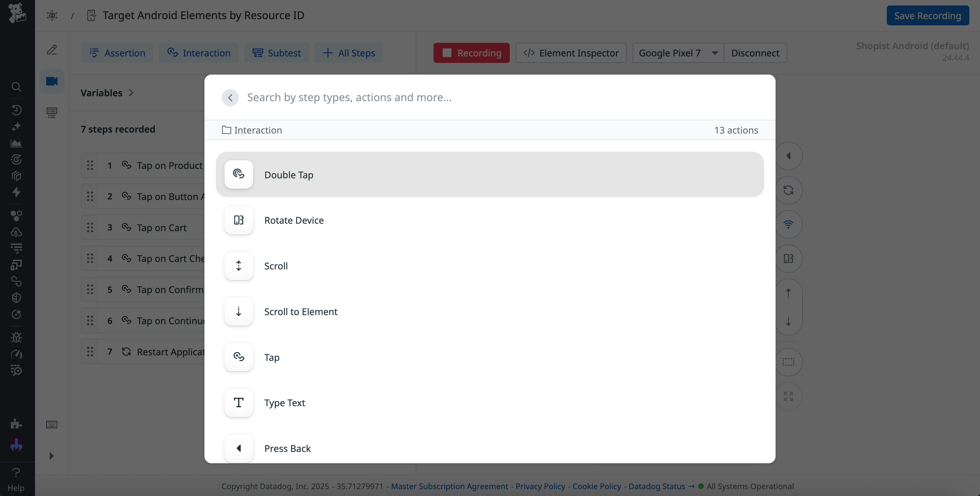Expand the Variables section chevron

(131, 93)
